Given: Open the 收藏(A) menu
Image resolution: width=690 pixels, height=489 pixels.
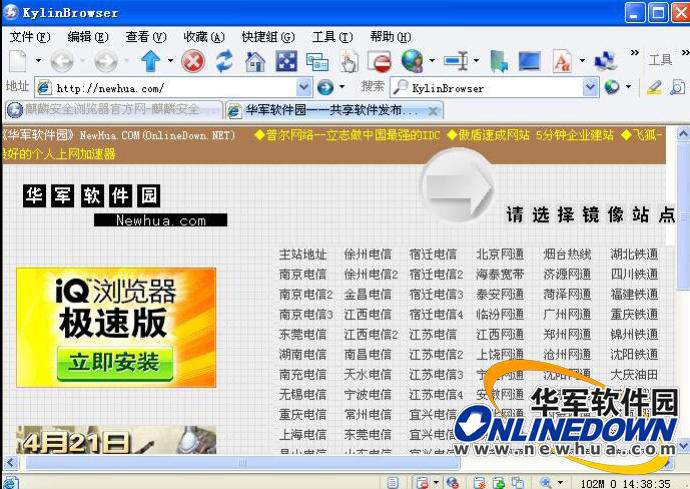Looking at the screenshot, I should [204, 37].
